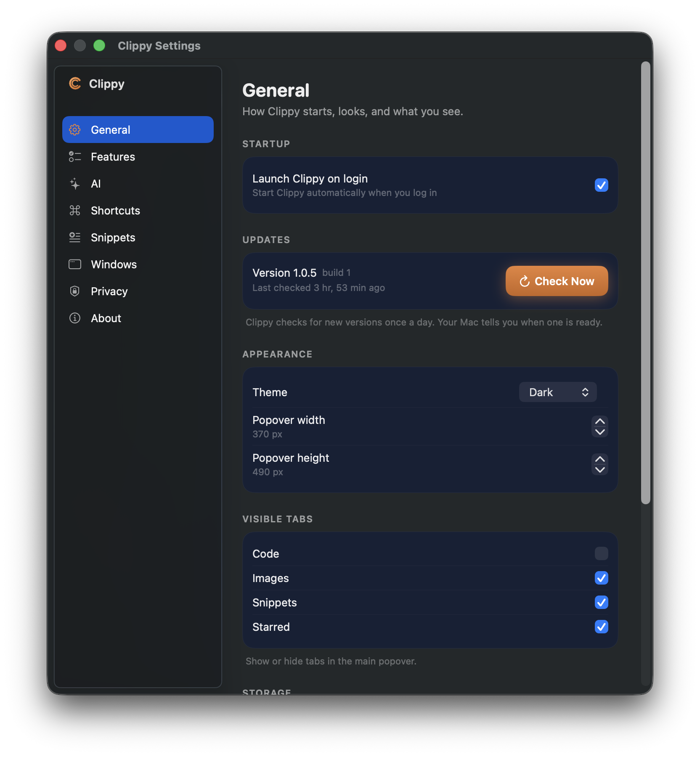Decrease popover height with down arrow
Viewport: 700px width, 757px height.
click(x=600, y=470)
